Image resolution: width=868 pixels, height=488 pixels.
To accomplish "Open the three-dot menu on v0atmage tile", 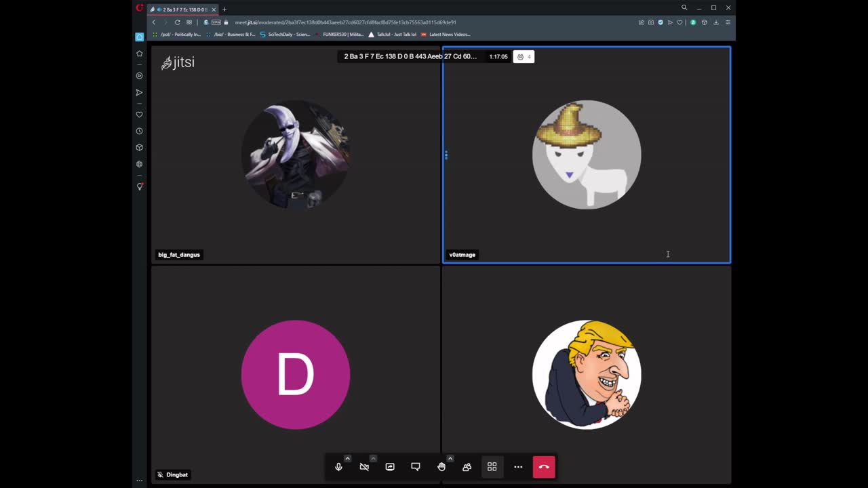I will click(446, 155).
